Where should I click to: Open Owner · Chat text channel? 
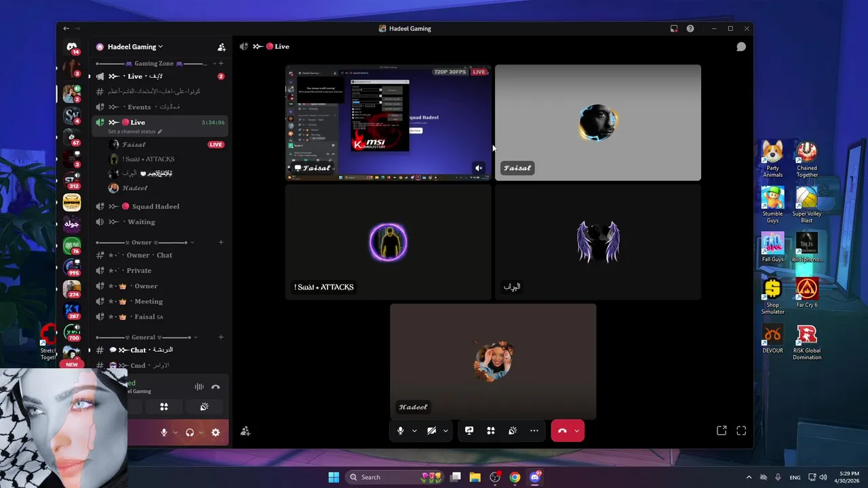coord(160,255)
